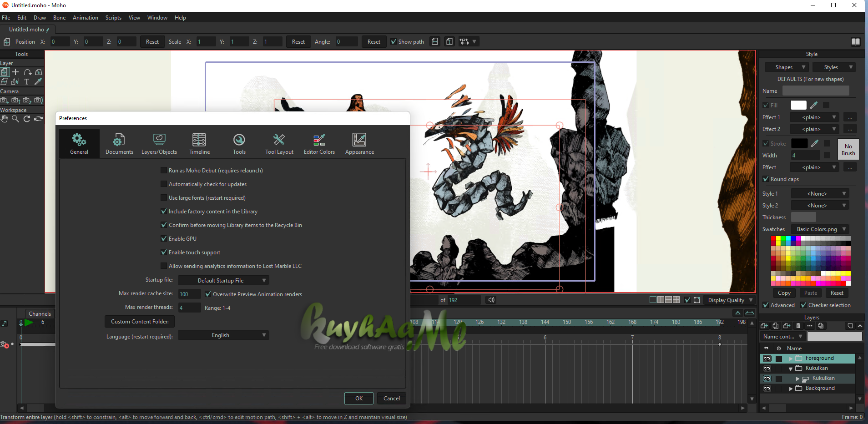
Task: Open the Tool Layout preferences tab
Action: click(x=279, y=143)
